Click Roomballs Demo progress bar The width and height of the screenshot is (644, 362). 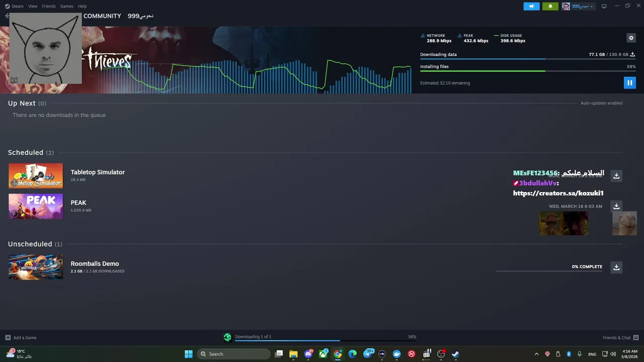[x=549, y=271]
